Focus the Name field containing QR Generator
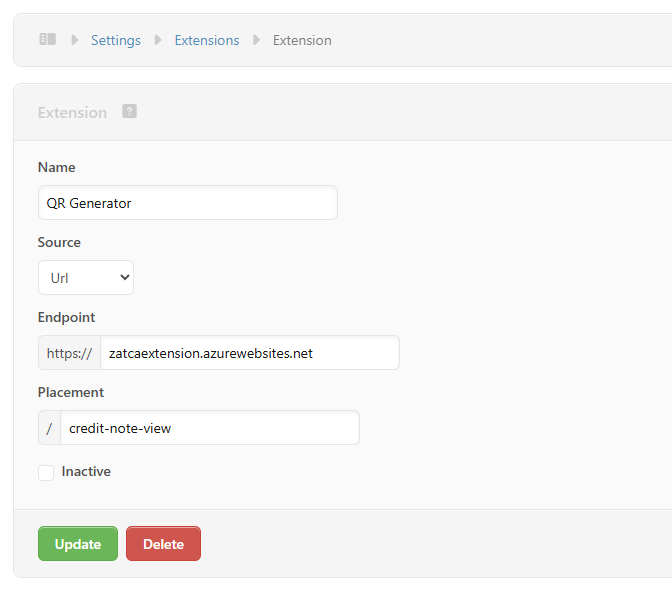The image size is (672, 597). coord(187,203)
